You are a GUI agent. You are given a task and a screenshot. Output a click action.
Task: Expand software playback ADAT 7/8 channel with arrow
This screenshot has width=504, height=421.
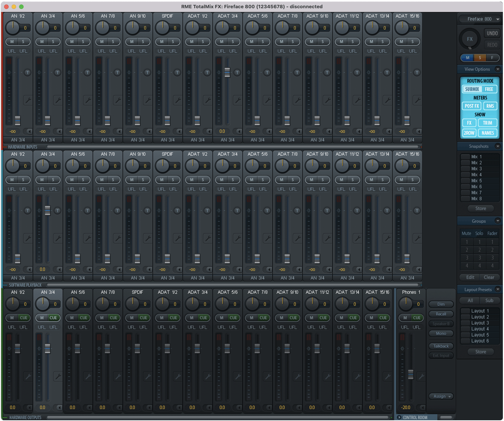(298, 269)
